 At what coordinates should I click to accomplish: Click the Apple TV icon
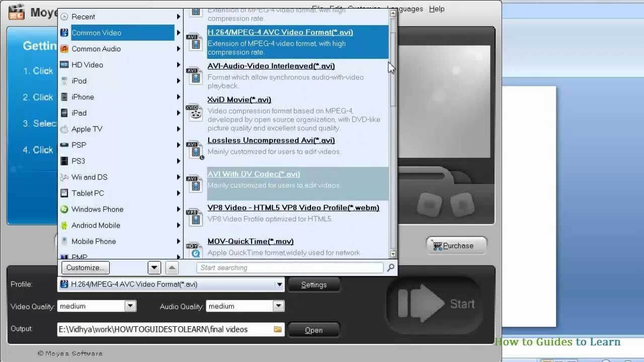click(64, 129)
